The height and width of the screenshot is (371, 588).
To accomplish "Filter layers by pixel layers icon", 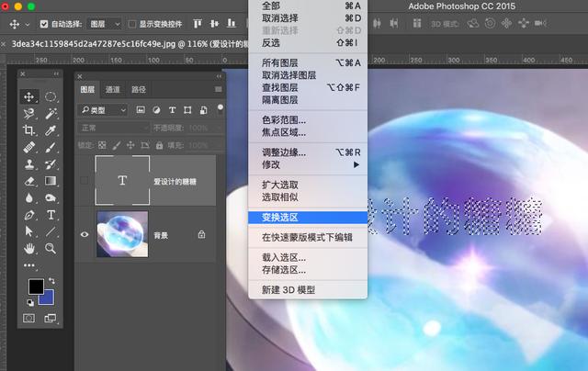I will point(141,110).
